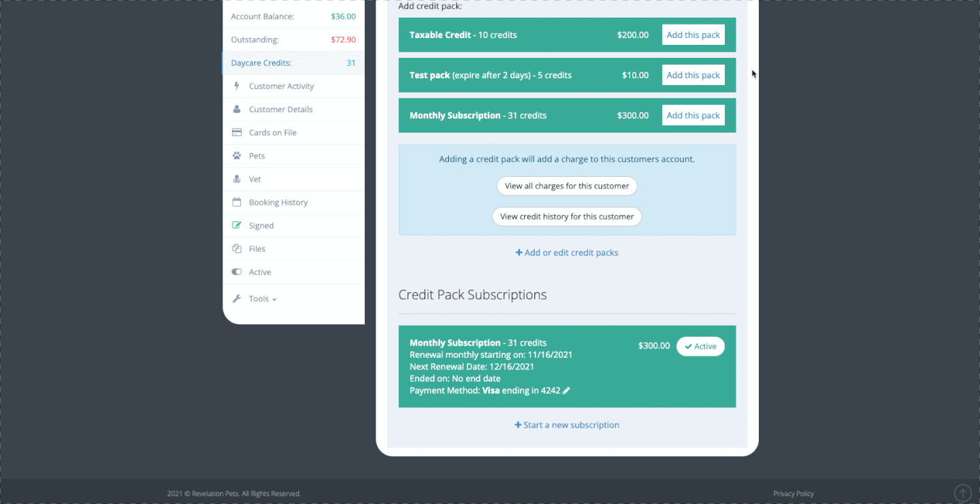980x504 pixels.
Task: Click plus icon beside Start a new subscription
Action: [x=518, y=425]
